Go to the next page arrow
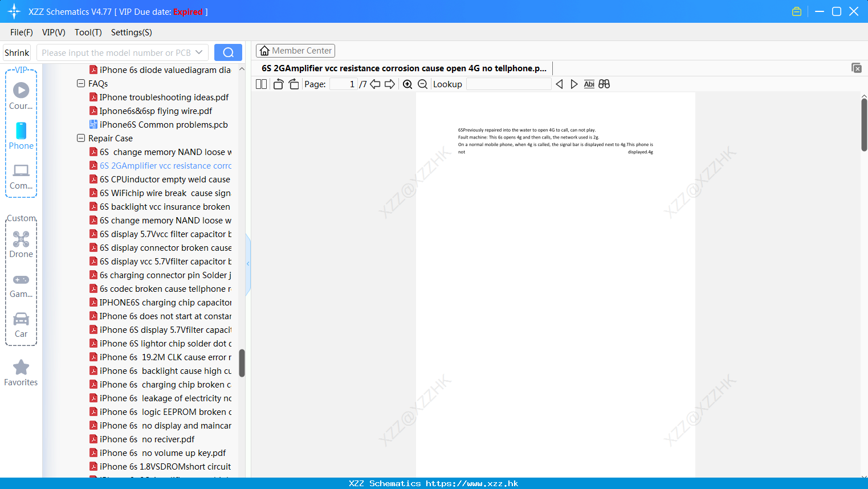868x489 pixels. click(390, 84)
